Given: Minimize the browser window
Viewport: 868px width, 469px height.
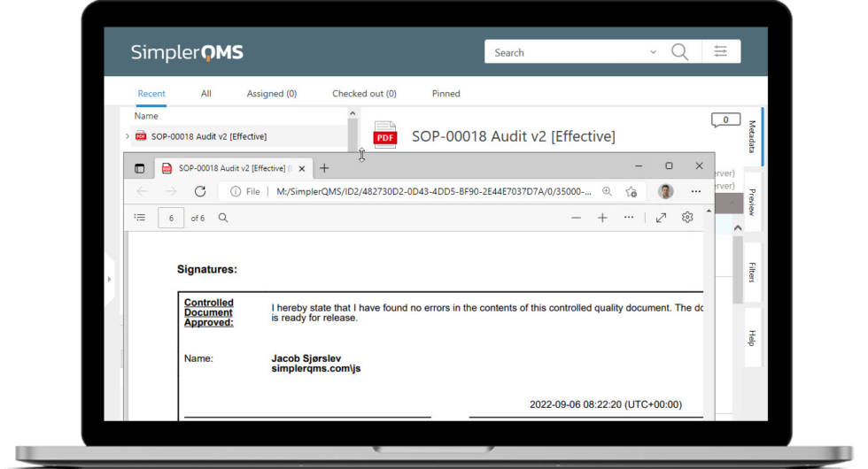Looking at the screenshot, I should coord(639,166).
